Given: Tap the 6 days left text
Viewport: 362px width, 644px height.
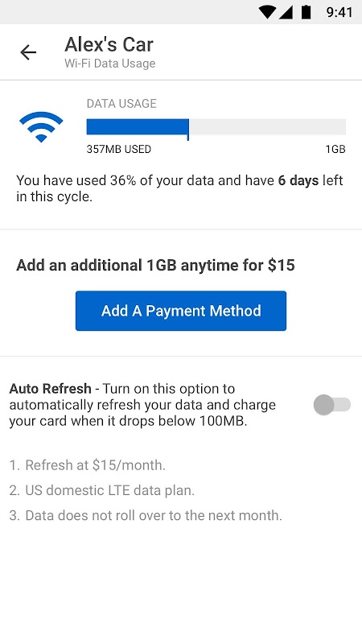Looking at the screenshot, I should 311,180.
